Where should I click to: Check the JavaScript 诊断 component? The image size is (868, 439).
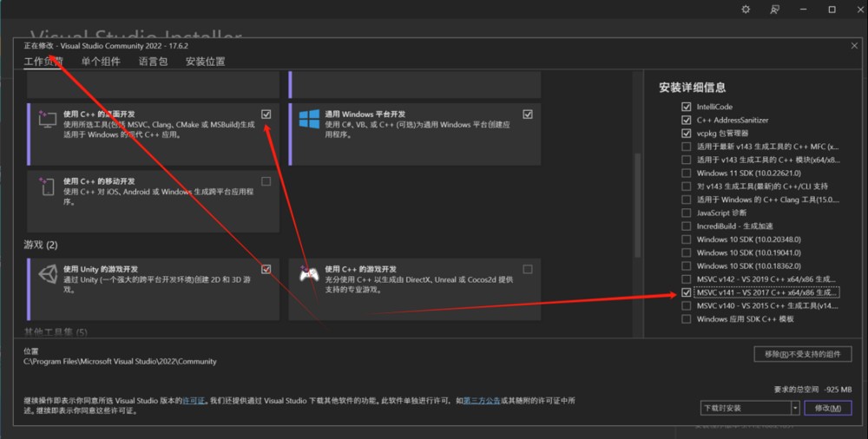pos(687,213)
